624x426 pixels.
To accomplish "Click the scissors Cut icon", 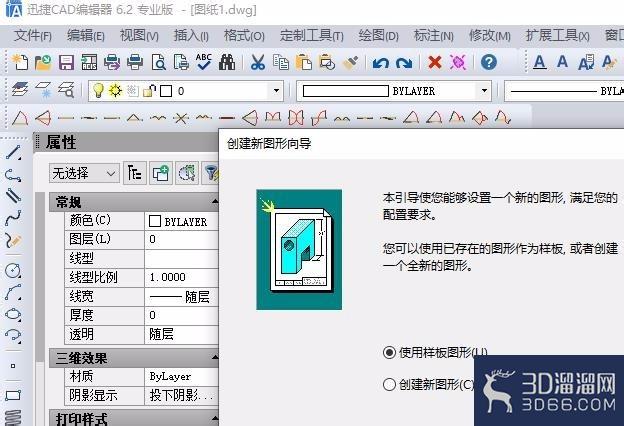I will point(257,63).
